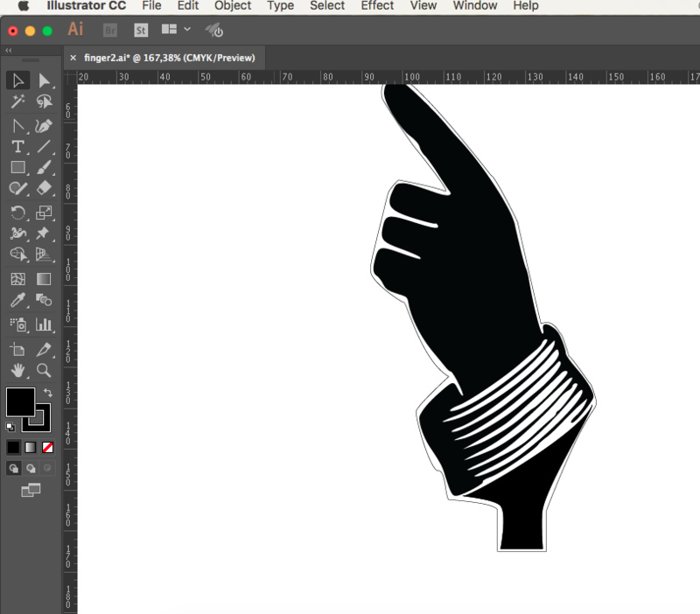Choose the Shaper tool
The image size is (700, 614).
point(17,188)
